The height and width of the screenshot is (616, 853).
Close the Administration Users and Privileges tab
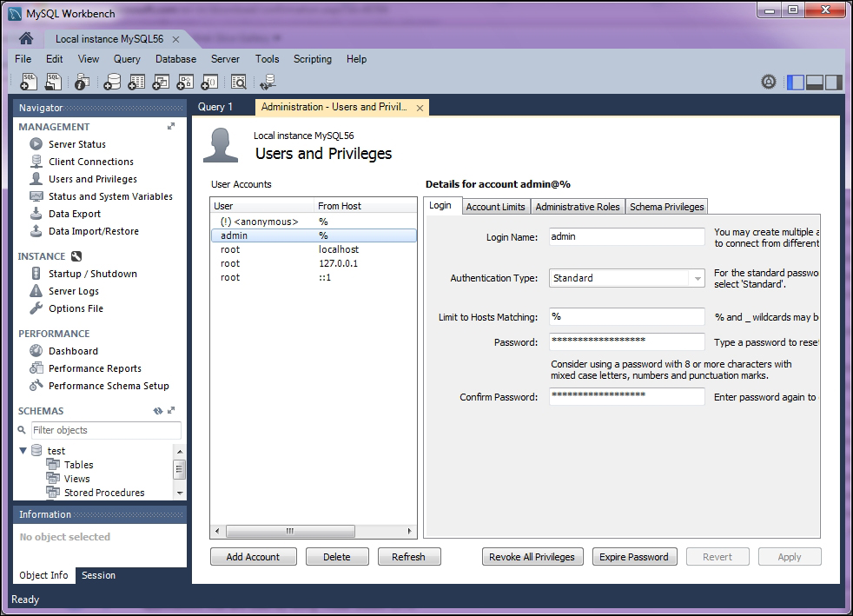point(420,108)
